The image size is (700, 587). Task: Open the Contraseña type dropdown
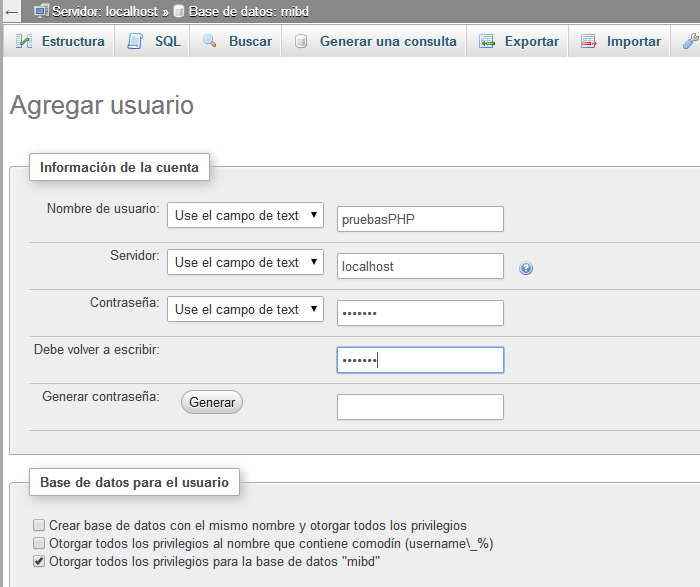(245, 310)
